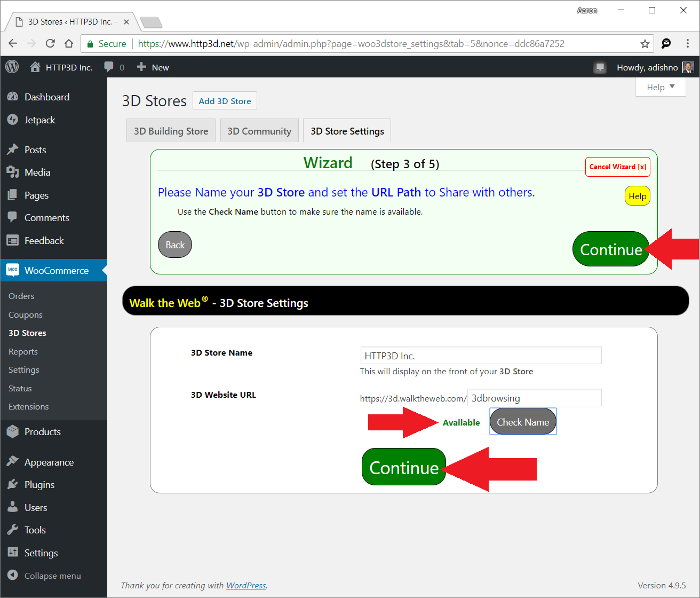Open 3D Stores submenu item
This screenshot has height=598, width=700.
click(x=27, y=333)
